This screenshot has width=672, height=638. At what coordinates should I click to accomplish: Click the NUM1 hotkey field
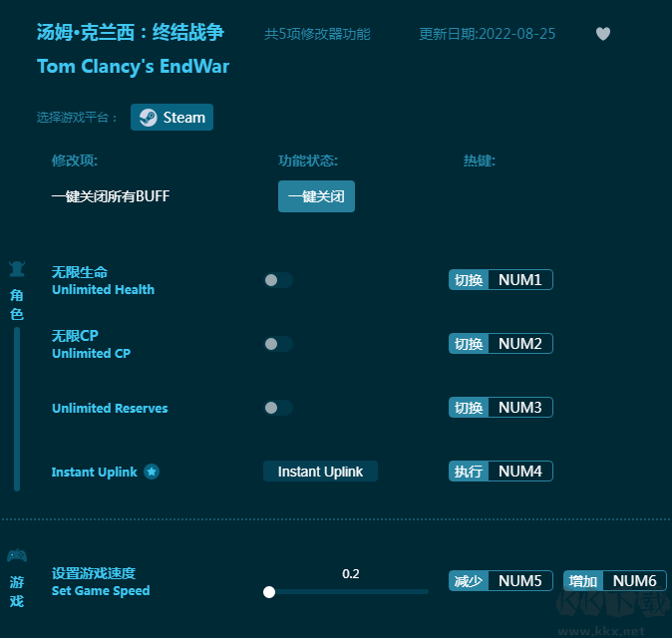519,280
